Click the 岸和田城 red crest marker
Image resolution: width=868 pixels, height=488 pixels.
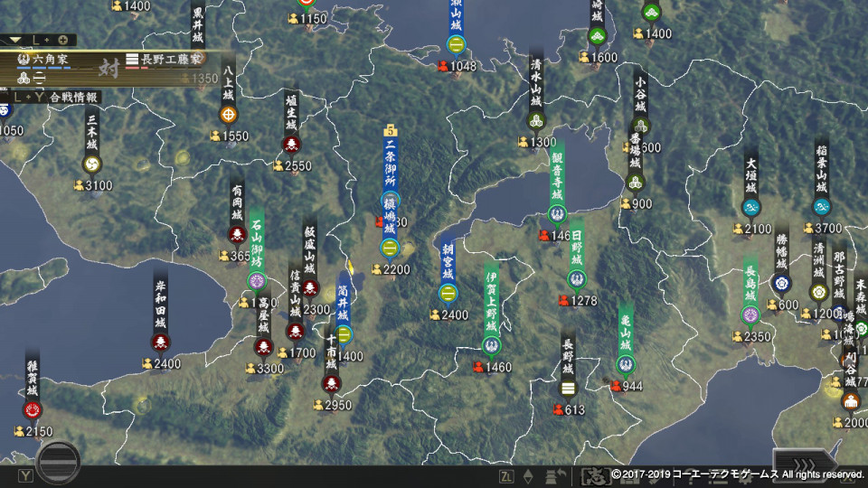[161, 343]
